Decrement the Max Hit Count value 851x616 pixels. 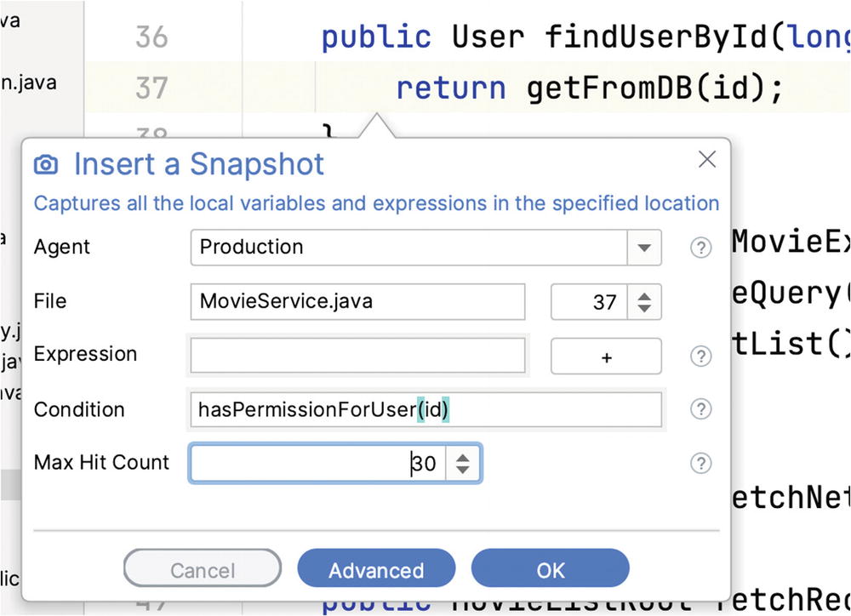463,470
